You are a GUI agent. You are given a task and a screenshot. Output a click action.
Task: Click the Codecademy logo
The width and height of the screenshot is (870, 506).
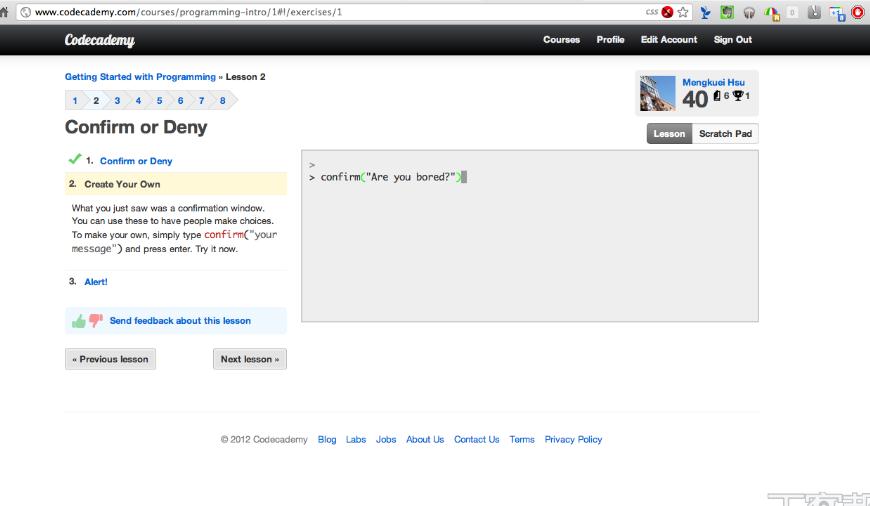[99, 40]
